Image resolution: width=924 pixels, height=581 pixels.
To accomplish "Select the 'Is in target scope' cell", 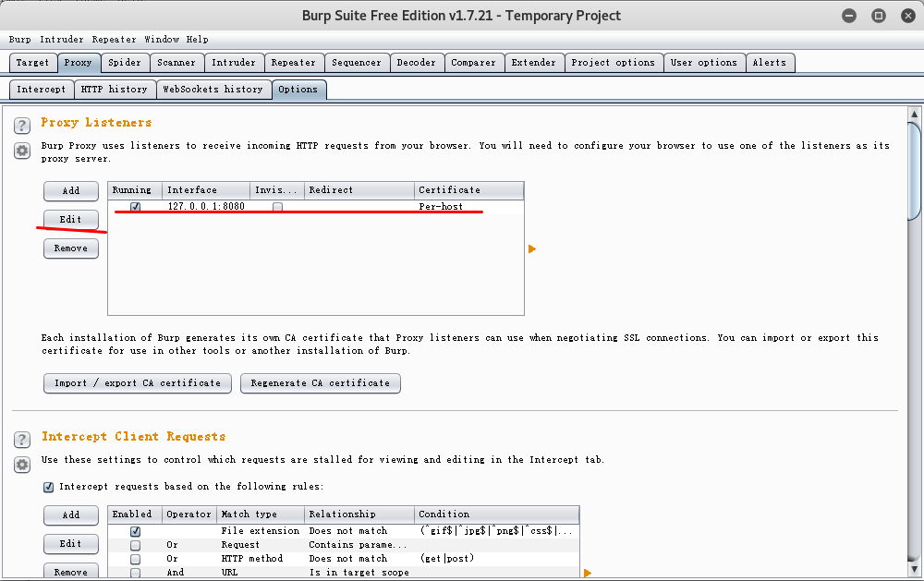I will (x=359, y=573).
